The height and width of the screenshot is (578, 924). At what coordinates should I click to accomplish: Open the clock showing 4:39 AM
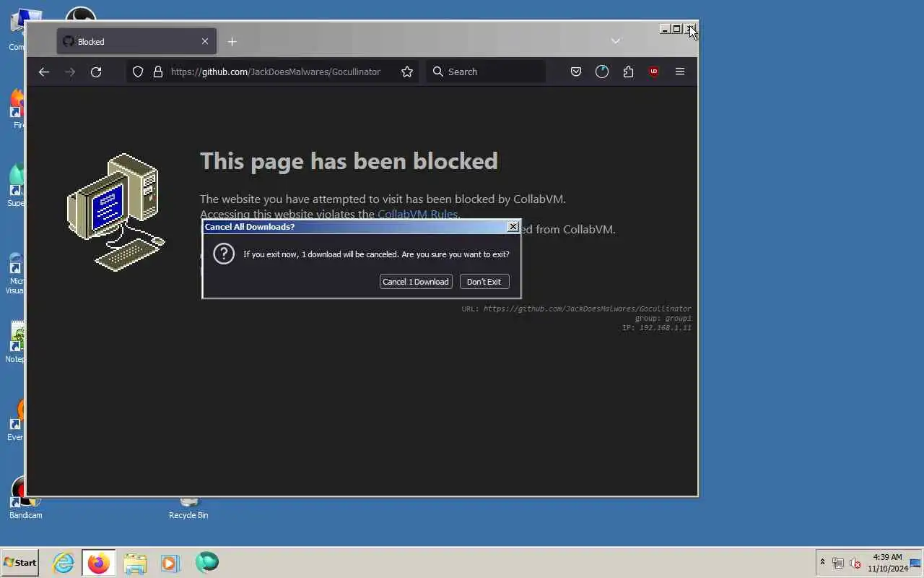(x=887, y=563)
